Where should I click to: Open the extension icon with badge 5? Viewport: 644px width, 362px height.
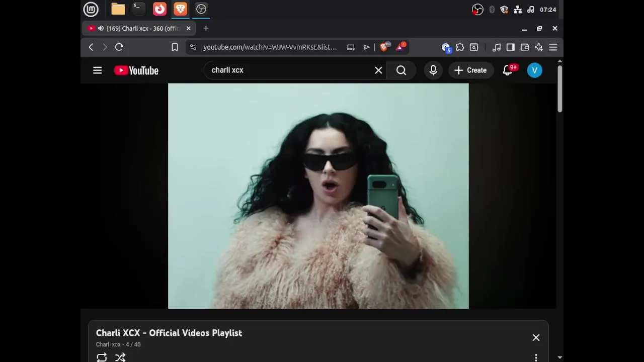pyautogui.click(x=446, y=47)
